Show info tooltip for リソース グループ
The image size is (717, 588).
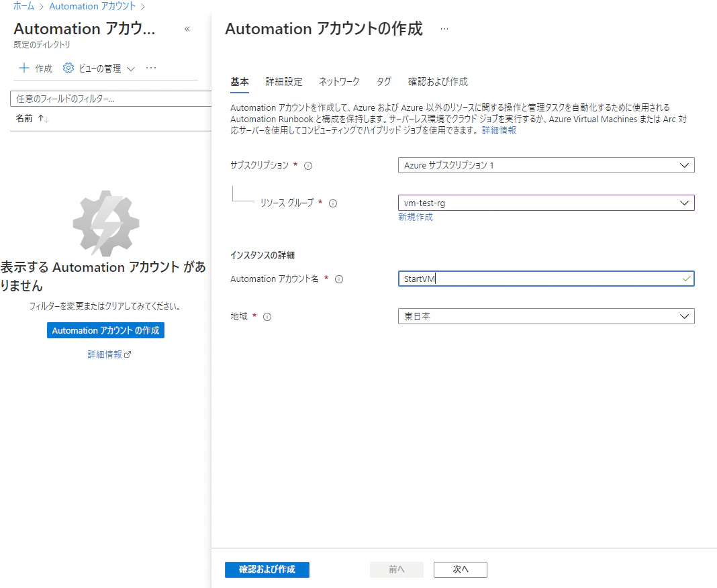pyautogui.click(x=333, y=203)
